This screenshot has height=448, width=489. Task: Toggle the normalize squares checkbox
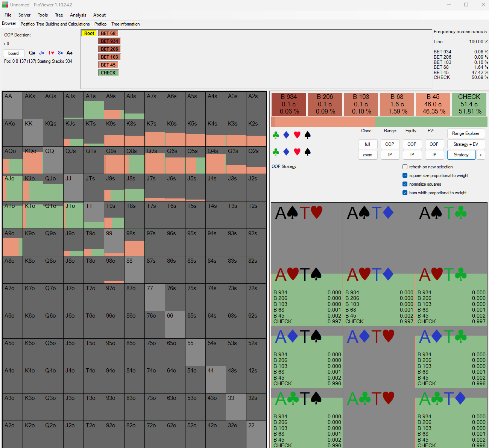tap(405, 184)
